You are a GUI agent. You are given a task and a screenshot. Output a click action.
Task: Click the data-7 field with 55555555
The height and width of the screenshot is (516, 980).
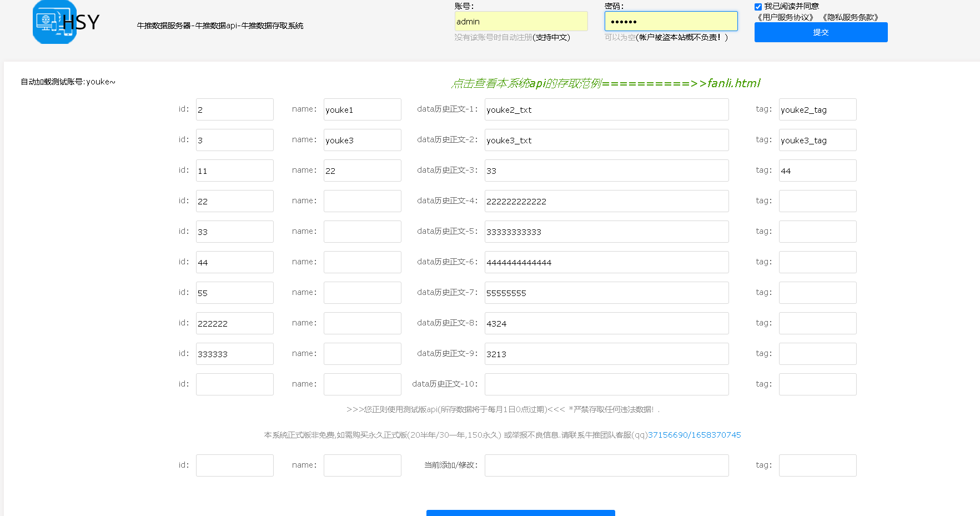[x=607, y=293]
